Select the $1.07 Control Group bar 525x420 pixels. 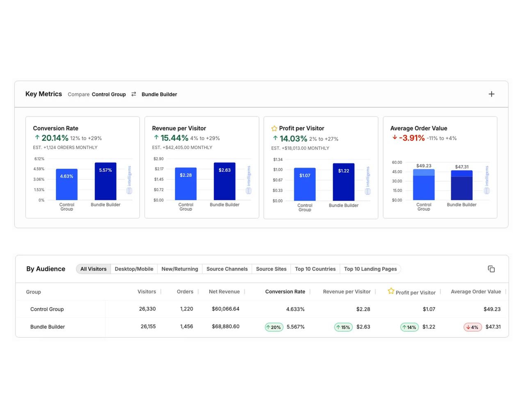point(305,185)
